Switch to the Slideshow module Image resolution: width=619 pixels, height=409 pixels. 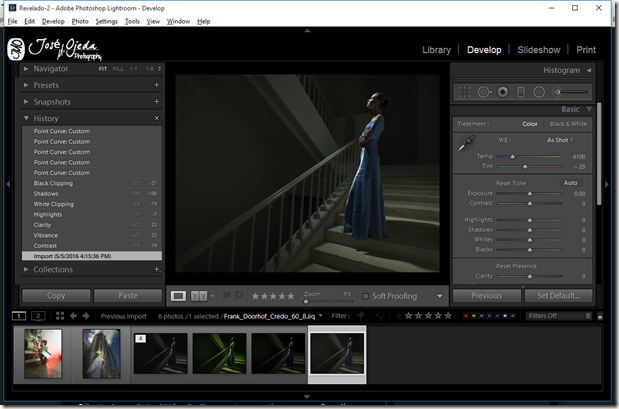pyautogui.click(x=538, y=50)
